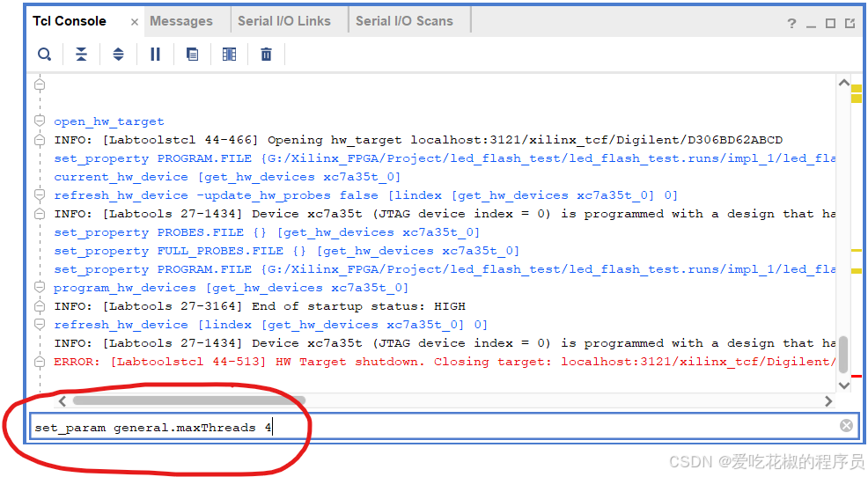868x477 pixels.
Task: Click the Collapse All toolbar icon
Action: click(81, 55)
